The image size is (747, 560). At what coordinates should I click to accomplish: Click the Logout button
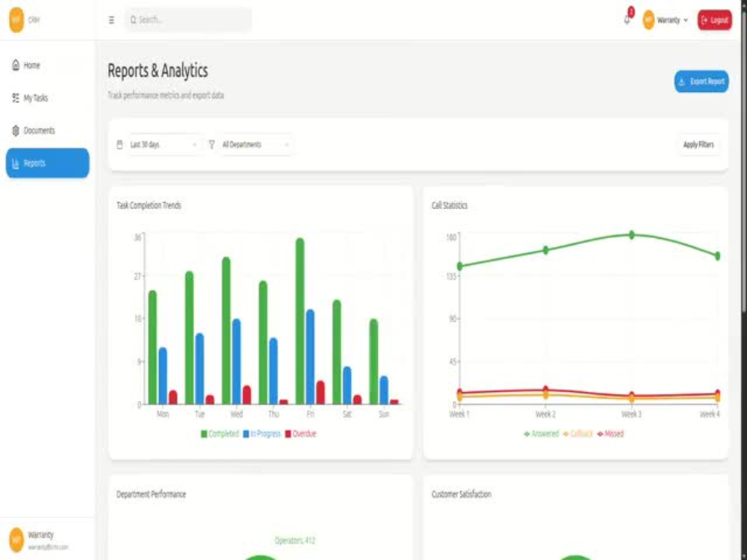pyautogui.click(x=715, y=20)
